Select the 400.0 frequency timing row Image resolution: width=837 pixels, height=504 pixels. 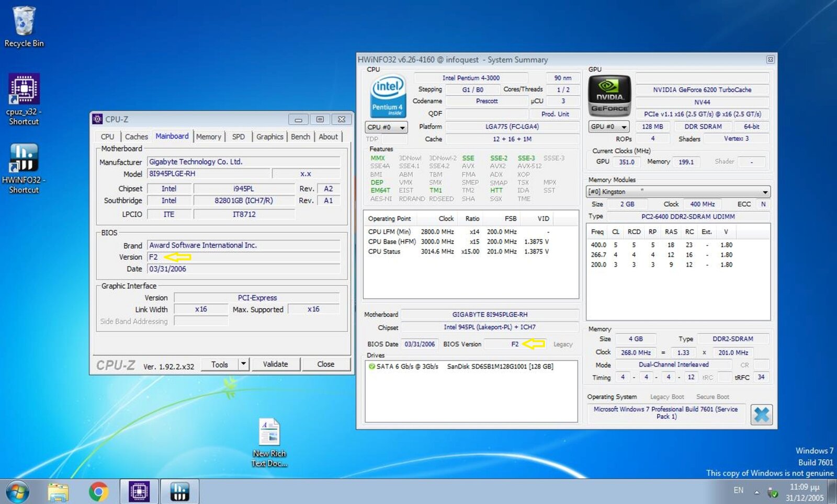[x=678, y=245]
